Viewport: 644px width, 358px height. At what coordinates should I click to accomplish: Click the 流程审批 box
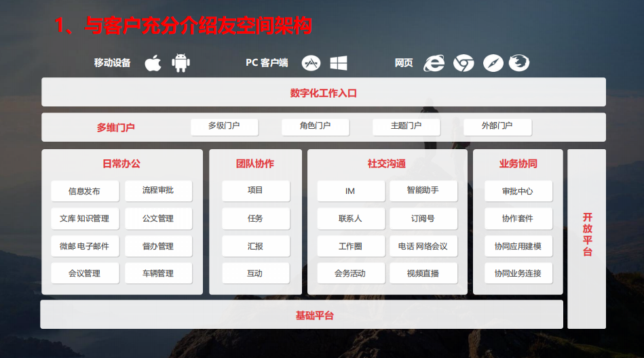click(159, 191)
